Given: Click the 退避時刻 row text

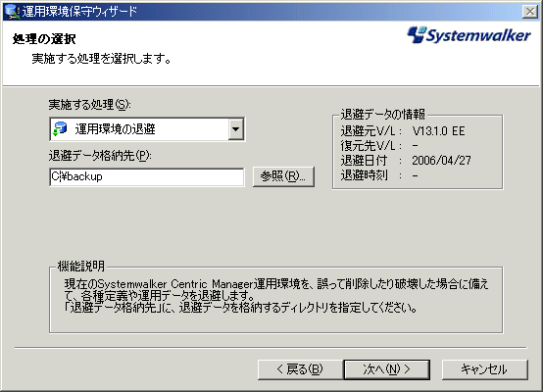Looking at the screenshot, I should (379, 175).
